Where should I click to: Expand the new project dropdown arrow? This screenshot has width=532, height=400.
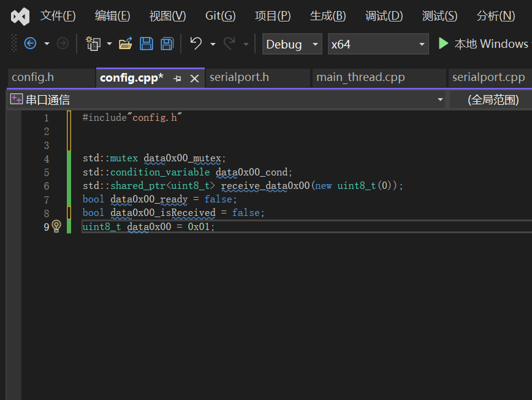pos(109,44)
